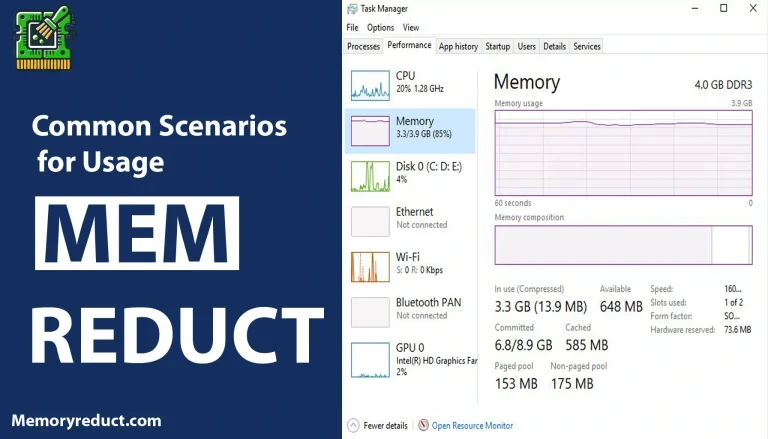Click the Memory heading text
The width and height of the screenshot is (768, 439).
coord(527,82)
